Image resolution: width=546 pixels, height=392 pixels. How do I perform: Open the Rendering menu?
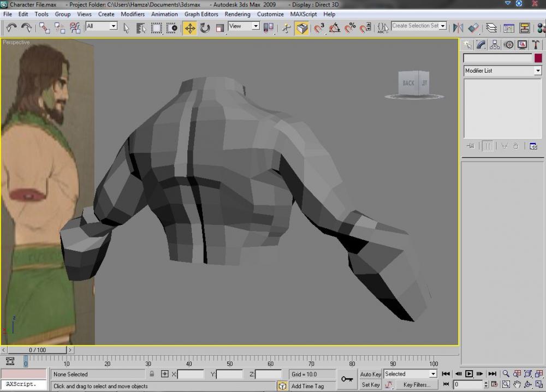pyautogui.click(x=238, y=14)
